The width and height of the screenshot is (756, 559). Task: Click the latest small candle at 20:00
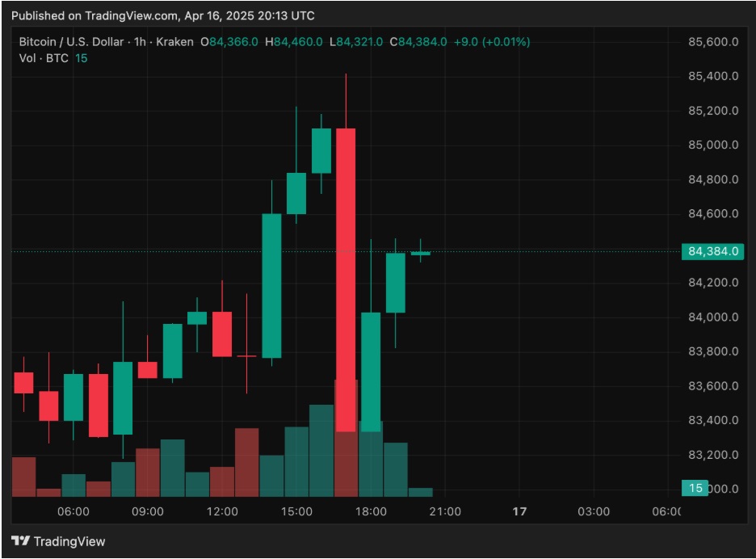pos(421,254)
